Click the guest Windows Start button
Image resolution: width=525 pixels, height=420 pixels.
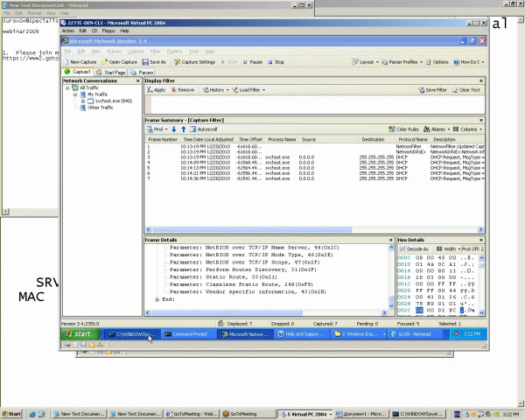[79, 333]
